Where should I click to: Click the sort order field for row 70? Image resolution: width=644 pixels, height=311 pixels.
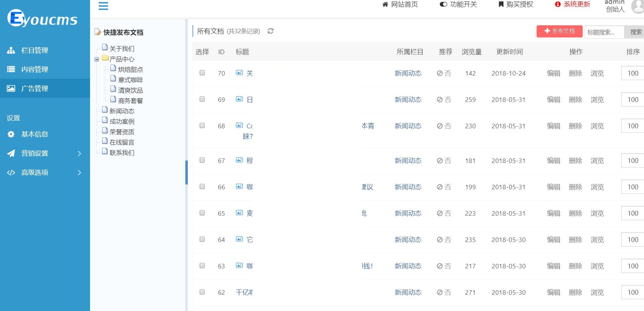[x=633, y=73]
